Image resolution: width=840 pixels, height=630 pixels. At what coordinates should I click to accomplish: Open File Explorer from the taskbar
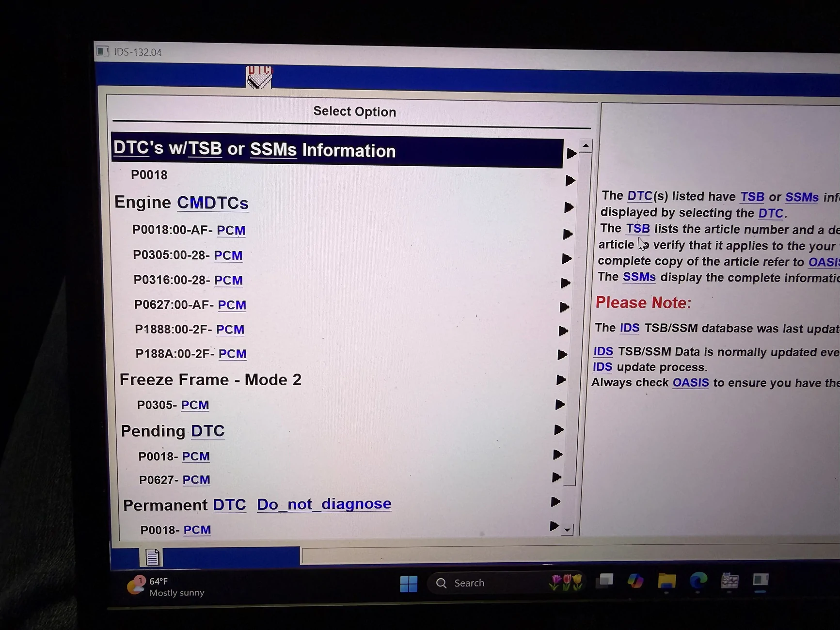pos(666,581)
